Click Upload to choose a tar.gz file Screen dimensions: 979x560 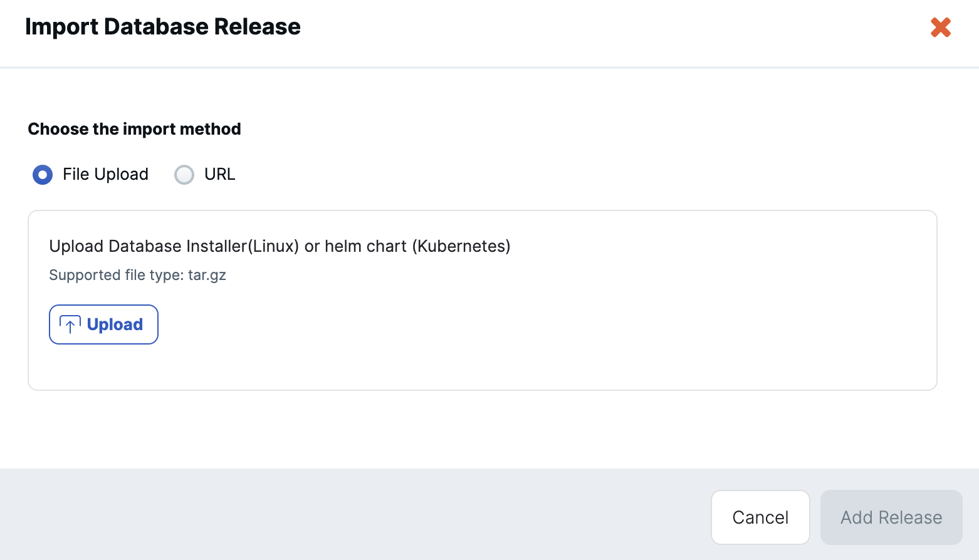tap(103, 324)
